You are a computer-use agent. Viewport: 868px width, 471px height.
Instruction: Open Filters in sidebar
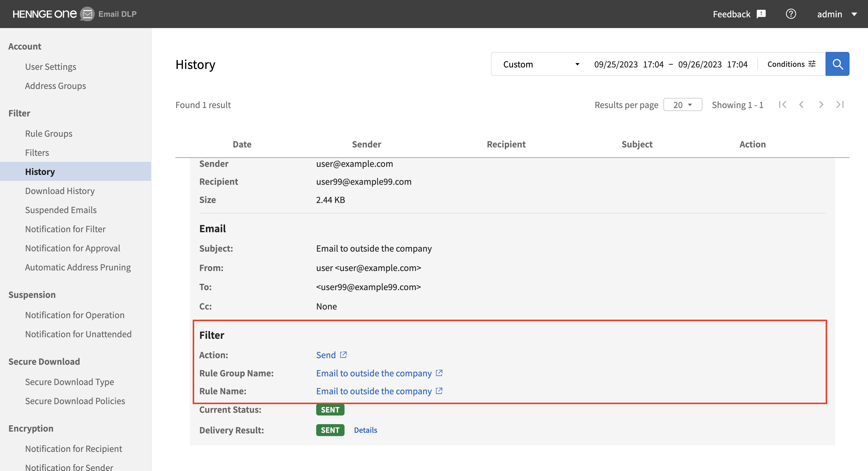(37, 153)
